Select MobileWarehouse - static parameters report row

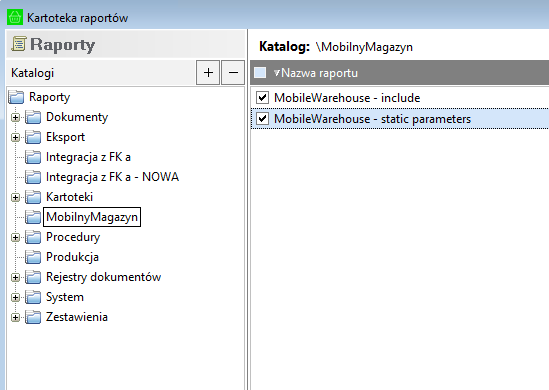(x=400, y=119)
